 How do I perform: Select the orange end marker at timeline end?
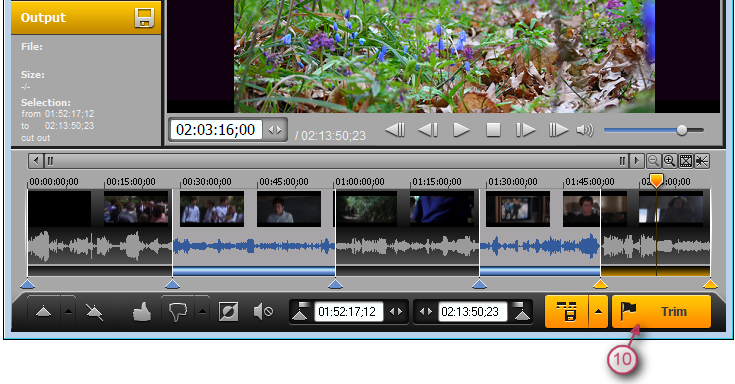pos(710,284)
